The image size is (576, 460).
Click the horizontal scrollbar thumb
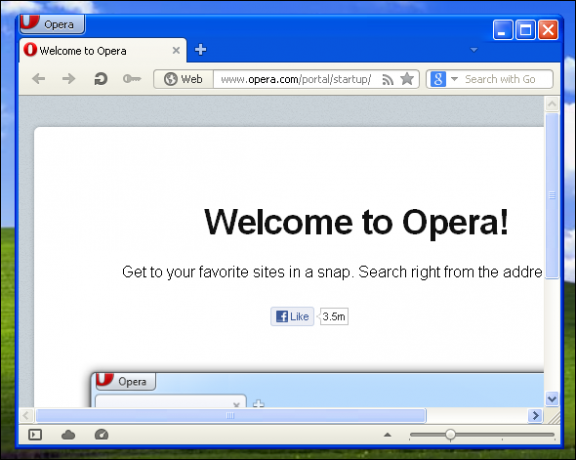click(231, 416)
